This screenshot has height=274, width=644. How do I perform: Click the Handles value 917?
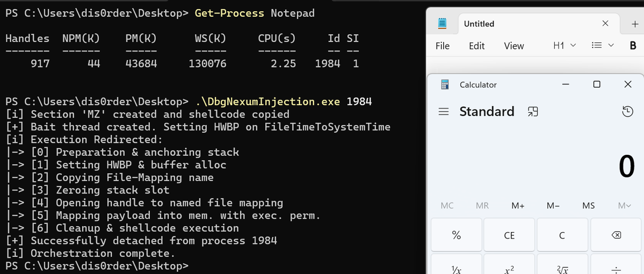point(40,64)
